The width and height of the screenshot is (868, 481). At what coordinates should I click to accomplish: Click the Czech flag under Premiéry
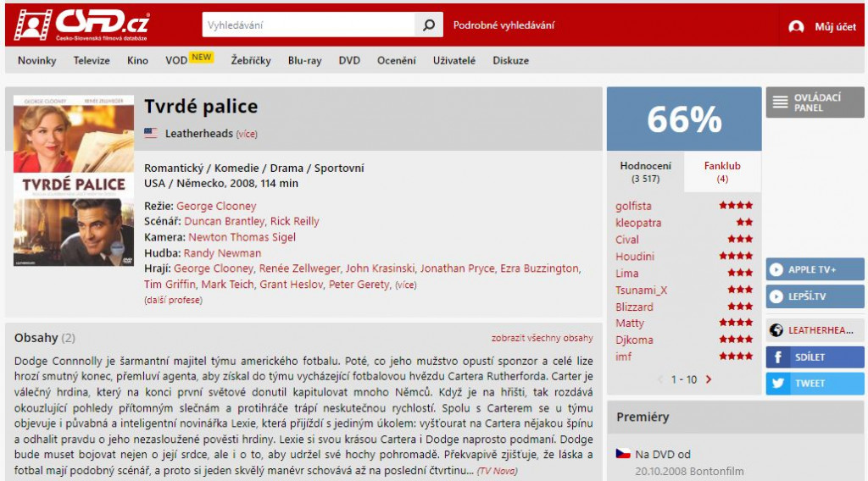[x=623, y=454]
